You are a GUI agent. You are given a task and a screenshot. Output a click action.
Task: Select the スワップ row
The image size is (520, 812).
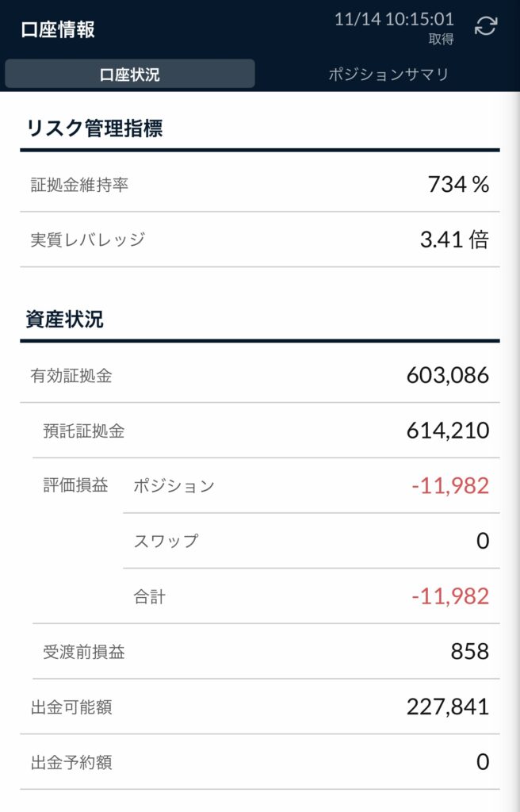312,541
